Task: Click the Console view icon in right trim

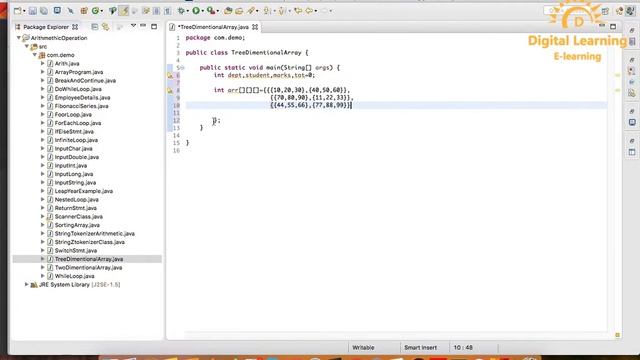Action: (x=632, y=122)
